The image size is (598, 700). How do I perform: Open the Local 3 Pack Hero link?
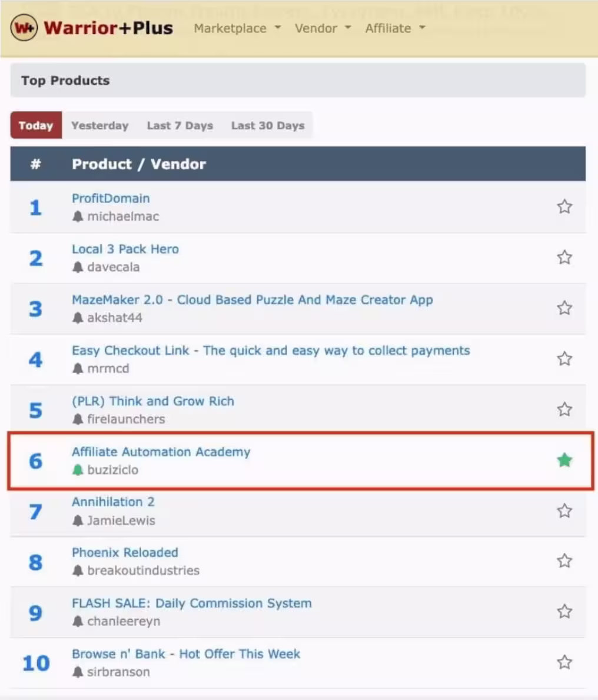pos(125,249)
